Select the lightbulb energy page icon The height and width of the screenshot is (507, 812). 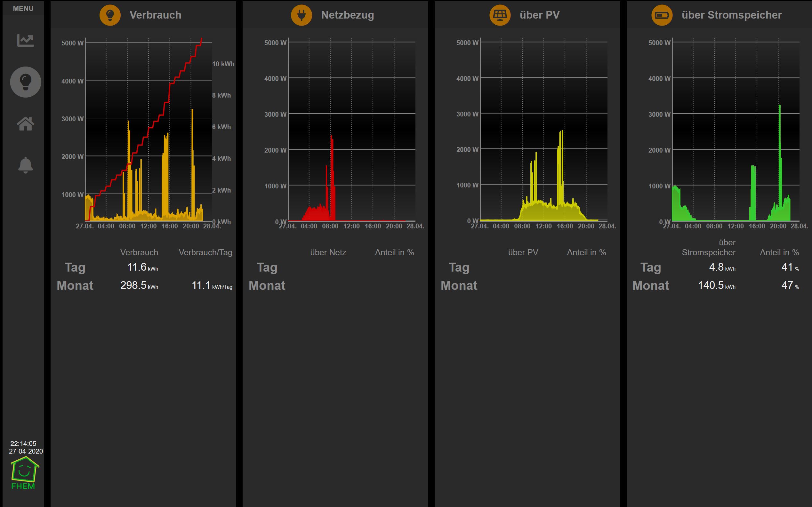pyautogui.click(x=26, y=82)
